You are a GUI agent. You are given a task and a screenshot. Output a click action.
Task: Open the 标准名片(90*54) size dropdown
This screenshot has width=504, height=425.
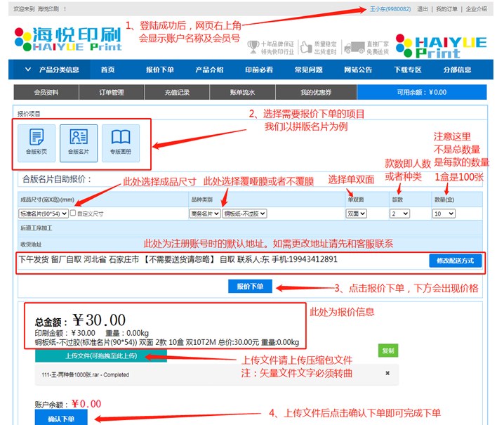43,213
